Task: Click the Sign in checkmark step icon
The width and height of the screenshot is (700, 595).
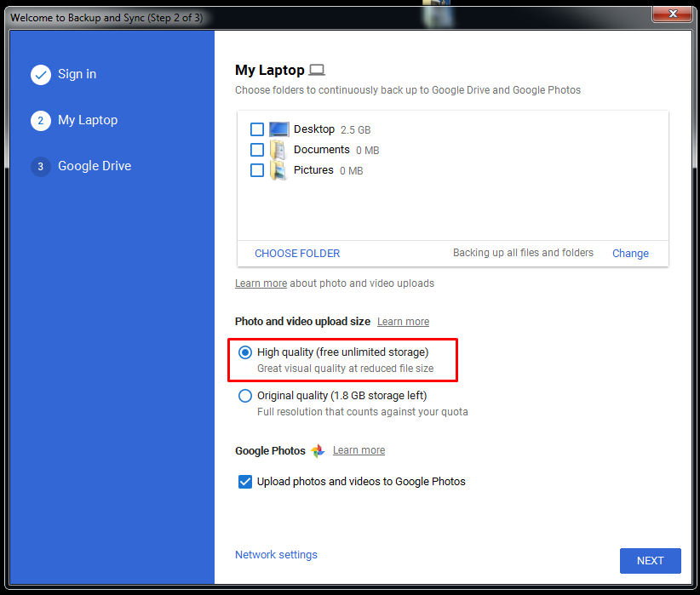Action: (41, 75)
